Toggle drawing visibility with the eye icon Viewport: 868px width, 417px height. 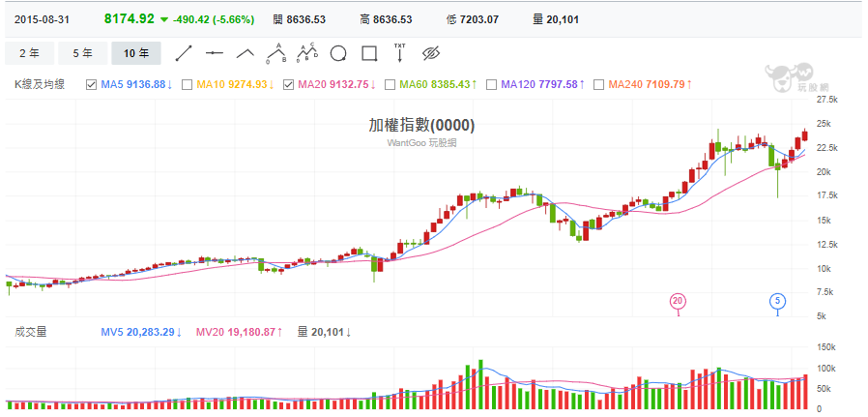tap(431, 52)
